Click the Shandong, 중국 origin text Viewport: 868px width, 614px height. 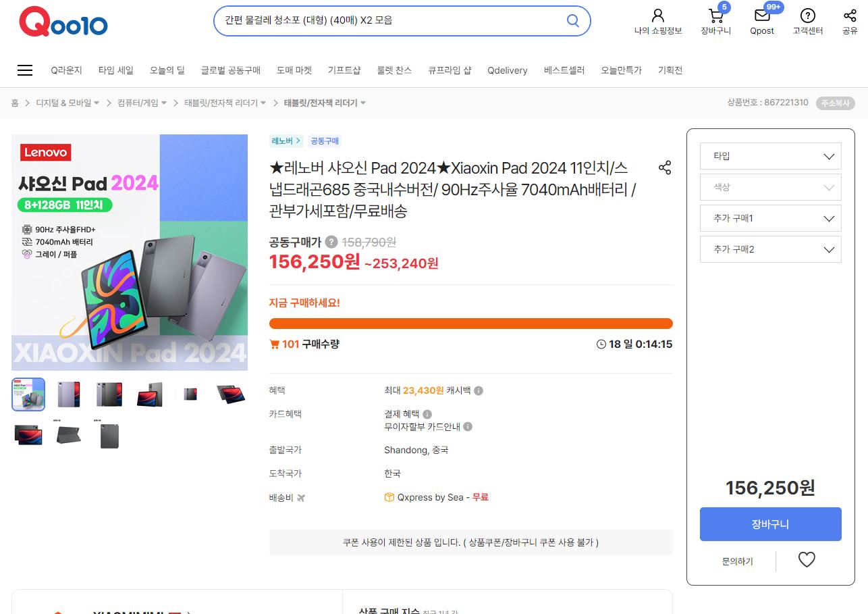tap(416, 450)
